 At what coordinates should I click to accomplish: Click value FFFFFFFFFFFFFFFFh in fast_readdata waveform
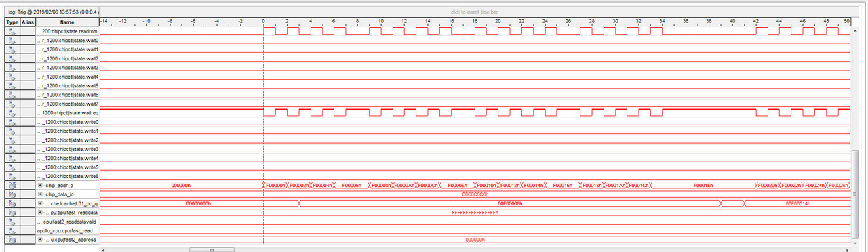[475, 212]
